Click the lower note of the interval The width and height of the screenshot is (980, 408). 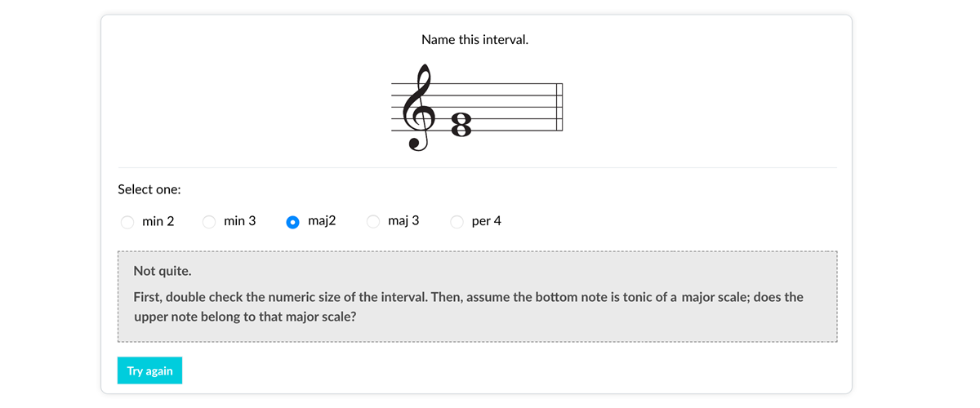[x=460, y=130]
